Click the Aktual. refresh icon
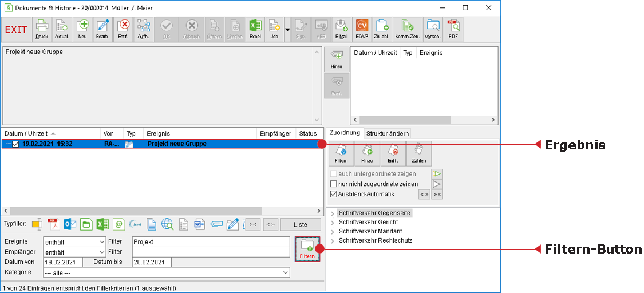The height and width of the screenshot is (293, 644). (62, 30)
